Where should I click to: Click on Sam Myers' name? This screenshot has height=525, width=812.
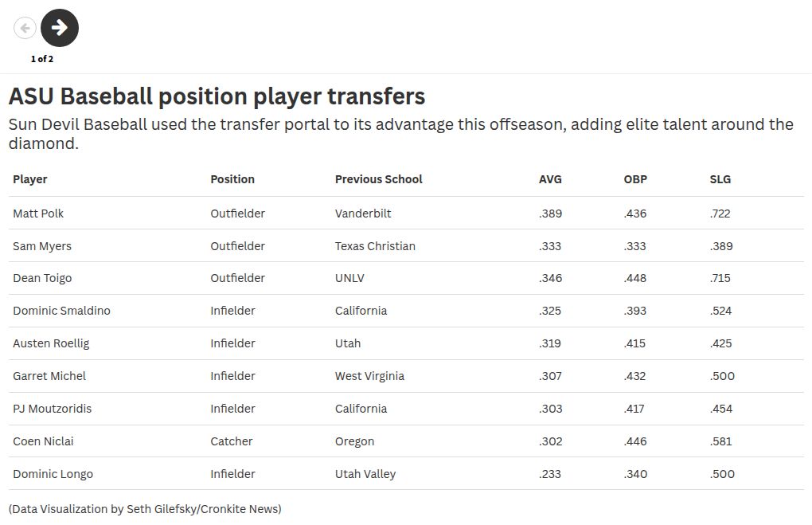(42, 246)
